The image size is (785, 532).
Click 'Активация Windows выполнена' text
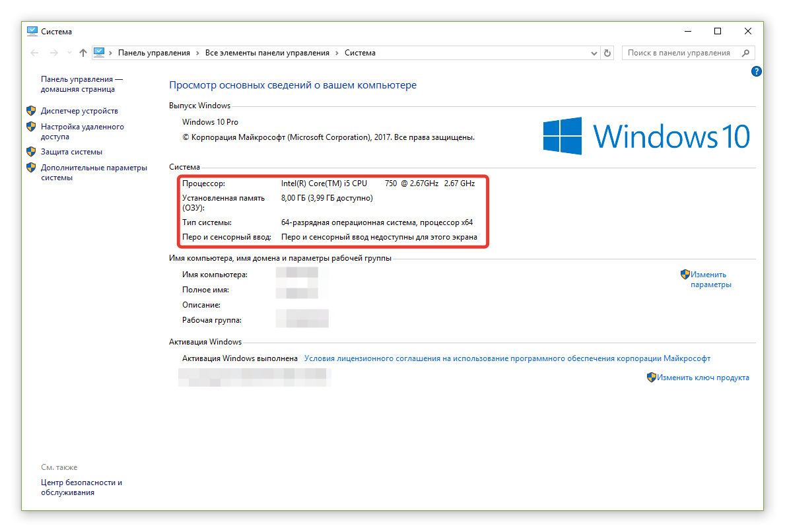[240, 358]
